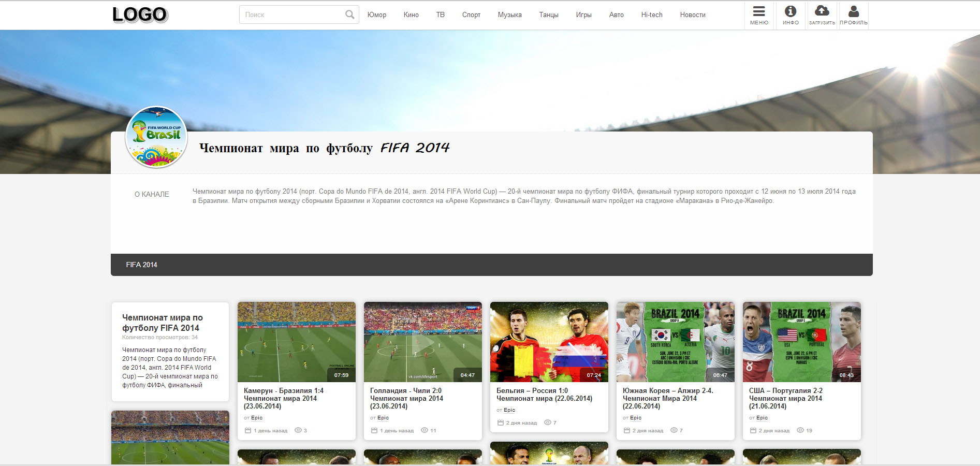The width and height of the screenshot is (980, 466).
Task: Click the Бельгия – Россия 1:0 title link
Action: 544,395
